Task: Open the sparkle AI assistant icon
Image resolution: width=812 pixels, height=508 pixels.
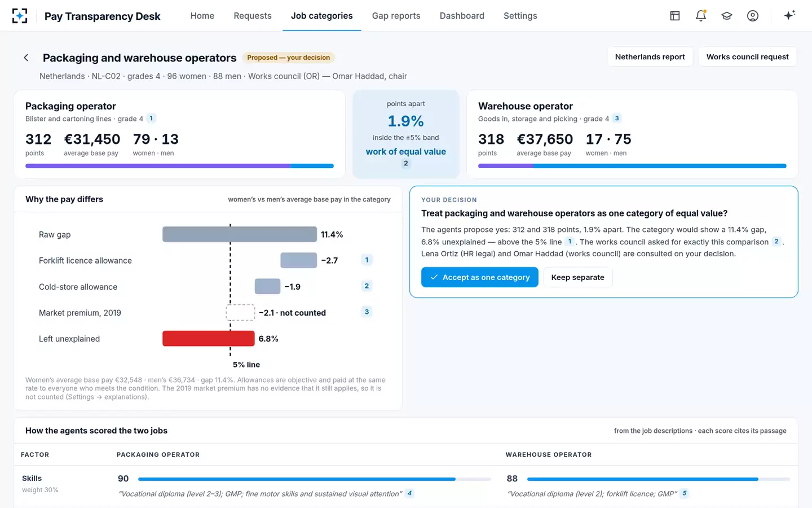Action: 789,15
